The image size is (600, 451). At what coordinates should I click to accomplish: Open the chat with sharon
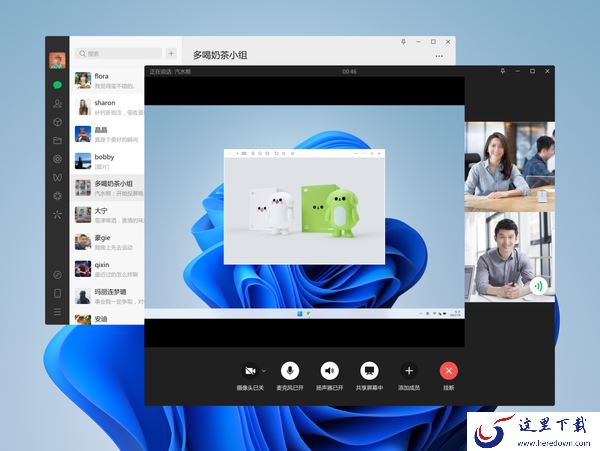109,107
